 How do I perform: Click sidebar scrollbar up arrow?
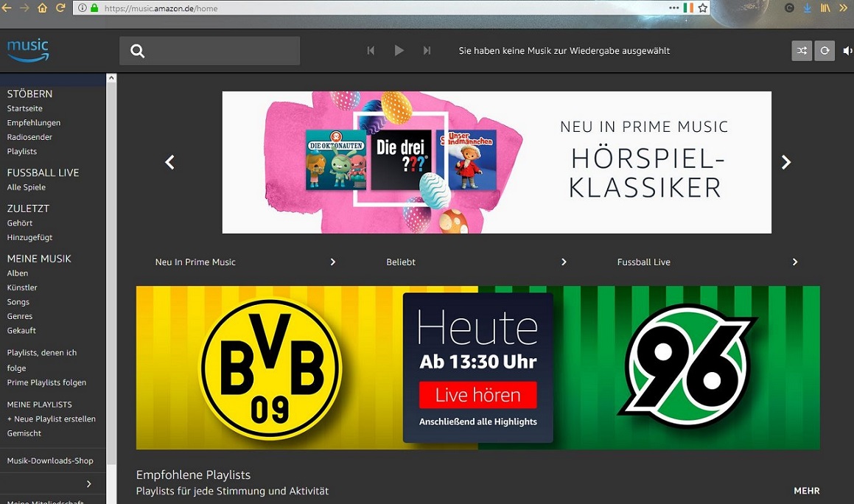click(x=111, y=78)
